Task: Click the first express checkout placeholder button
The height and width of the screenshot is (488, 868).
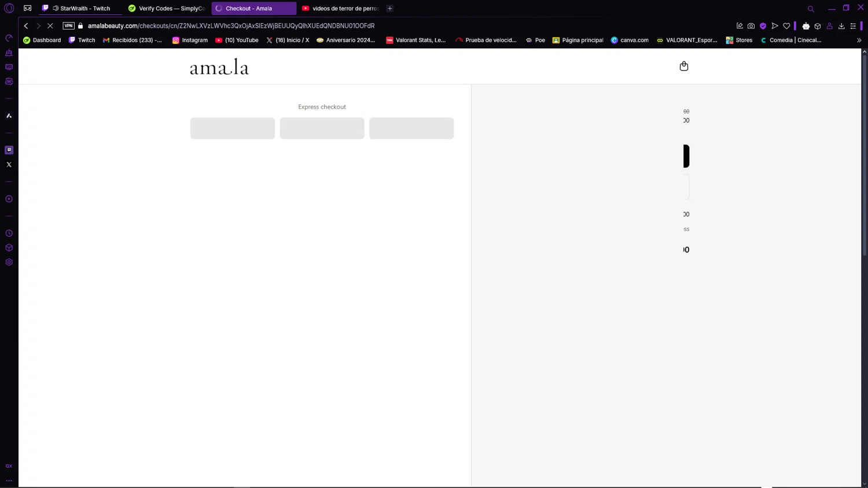Action: coord(233,128)
